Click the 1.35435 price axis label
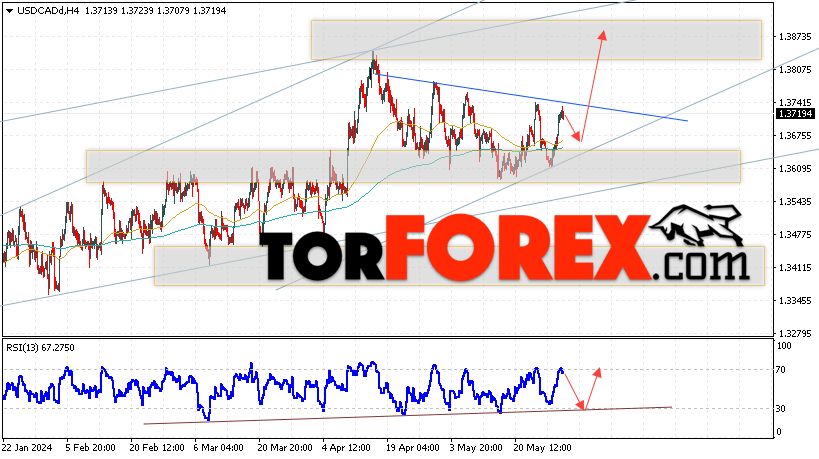819x459 pixels. pyautogui.click(x=795, y=202)
